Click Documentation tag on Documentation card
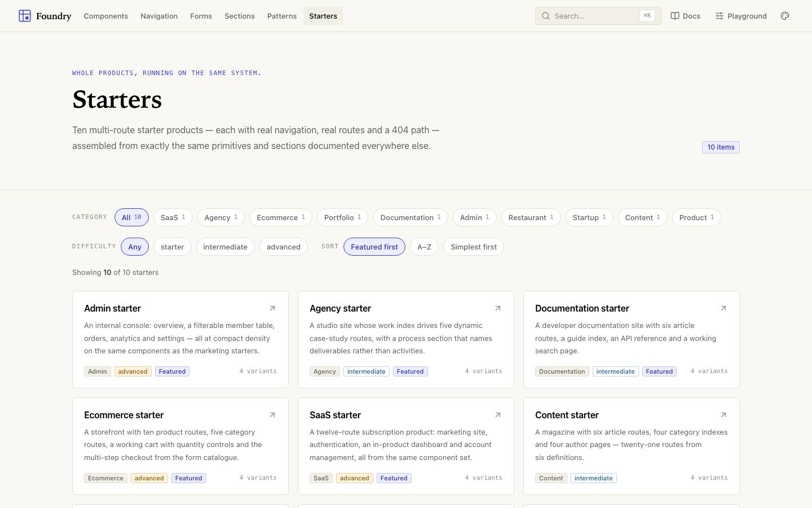 [x=562, y=371]
